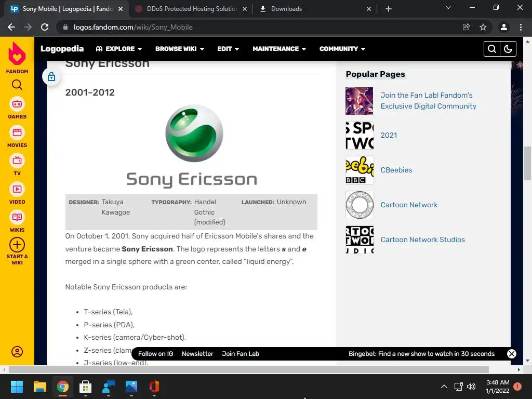
Task: Expand the Community menu
Action: click(342, 49)
